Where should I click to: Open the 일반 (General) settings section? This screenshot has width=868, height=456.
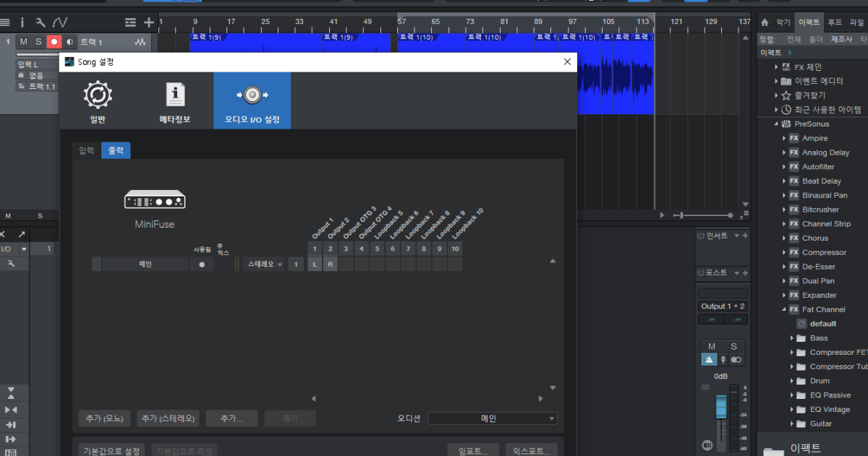point(98,101)
